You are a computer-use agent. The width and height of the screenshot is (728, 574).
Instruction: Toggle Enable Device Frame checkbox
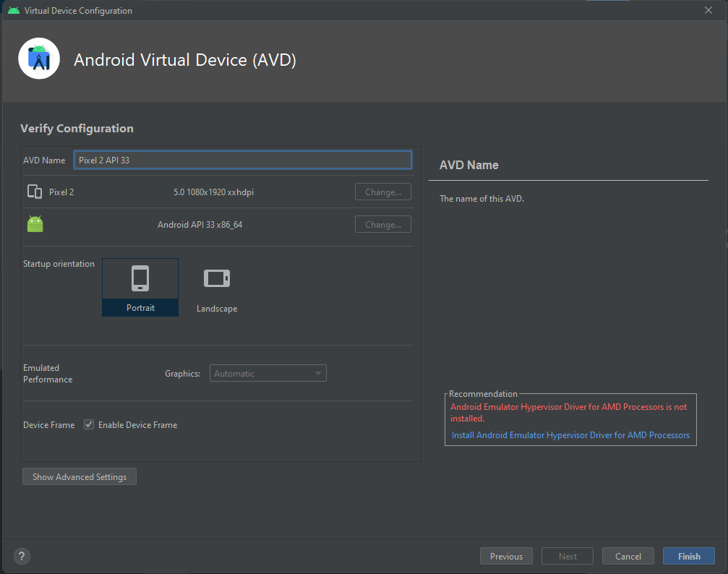point(89,424)
